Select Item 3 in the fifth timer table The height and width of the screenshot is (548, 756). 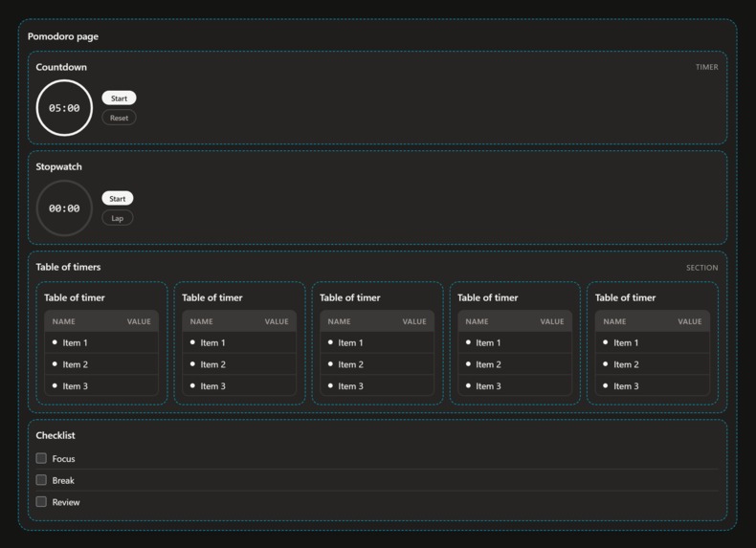tap(653, 386)
